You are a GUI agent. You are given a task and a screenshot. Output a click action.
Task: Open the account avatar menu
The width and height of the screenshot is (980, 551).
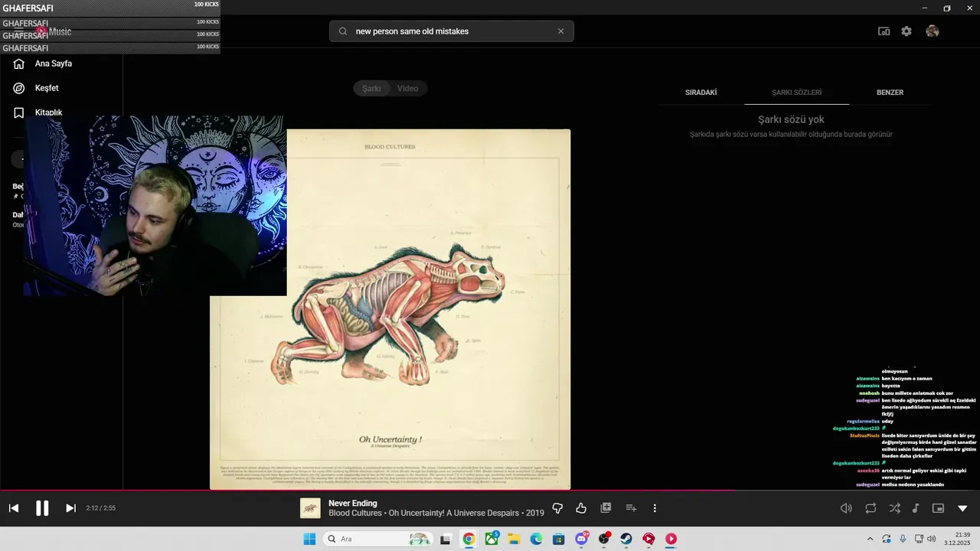(932, 31)
